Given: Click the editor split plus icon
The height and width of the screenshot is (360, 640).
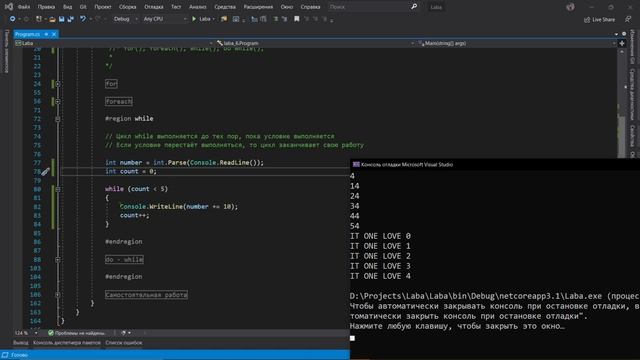Looking at the screenshot, I should pos(622,43).
